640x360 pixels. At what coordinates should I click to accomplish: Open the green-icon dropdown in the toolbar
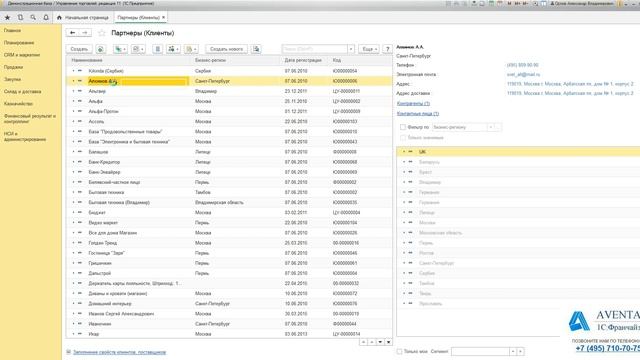coord(120,49)
